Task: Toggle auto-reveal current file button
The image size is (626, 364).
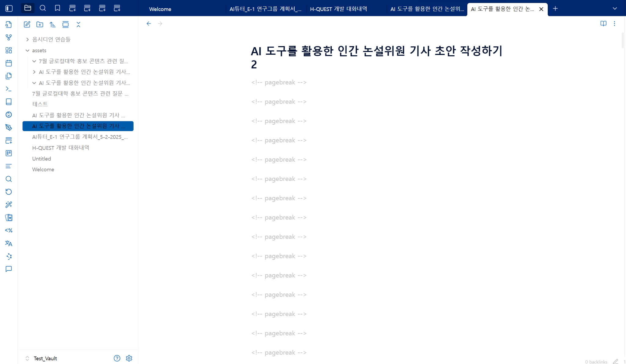Action: click(65, 24)
